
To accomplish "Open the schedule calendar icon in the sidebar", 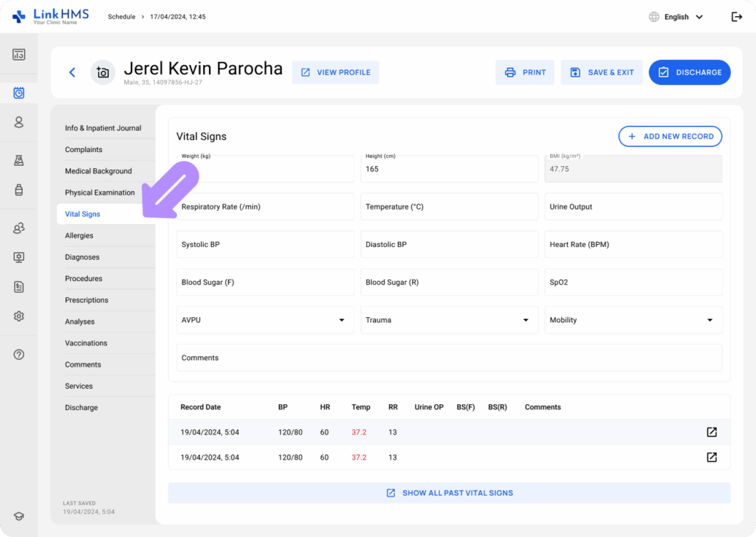I will coord(18,92).
